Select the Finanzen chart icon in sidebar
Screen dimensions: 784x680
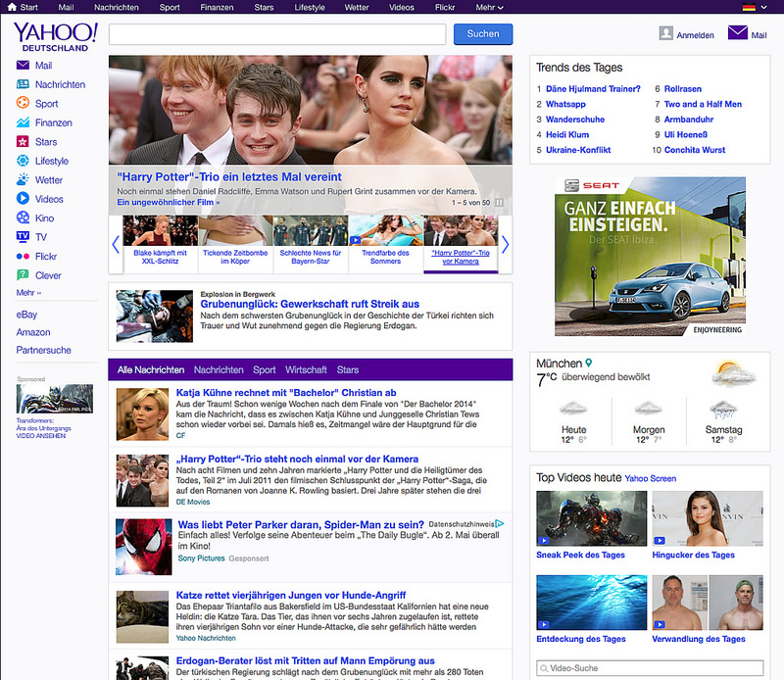tap(23, 122)
